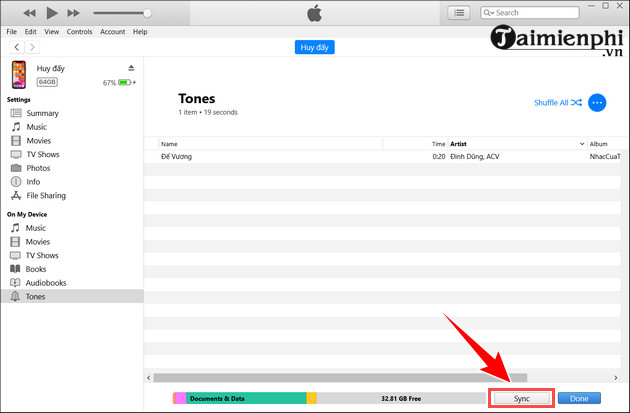630x413 pixels.
Task: Select Music under Settings
Action: 36,127
